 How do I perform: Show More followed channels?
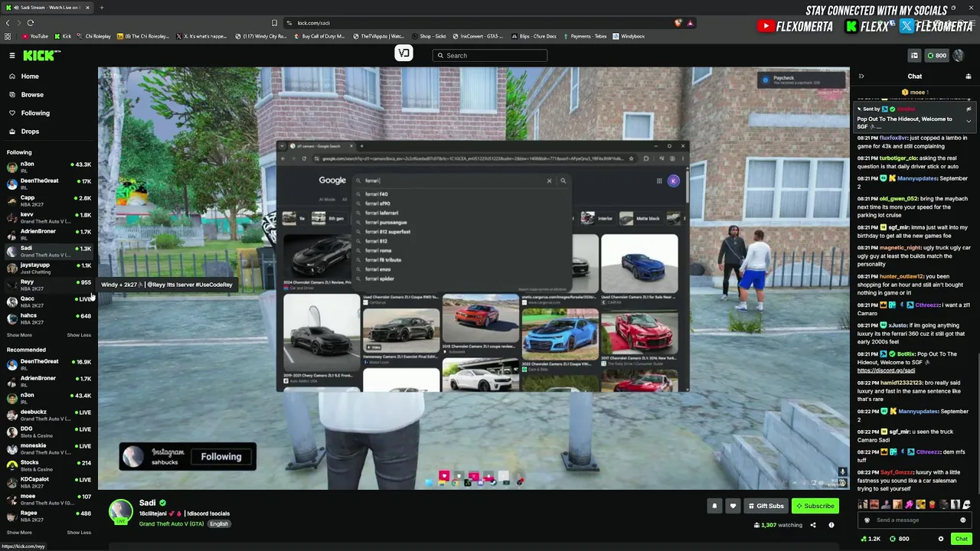click(19, 335)
